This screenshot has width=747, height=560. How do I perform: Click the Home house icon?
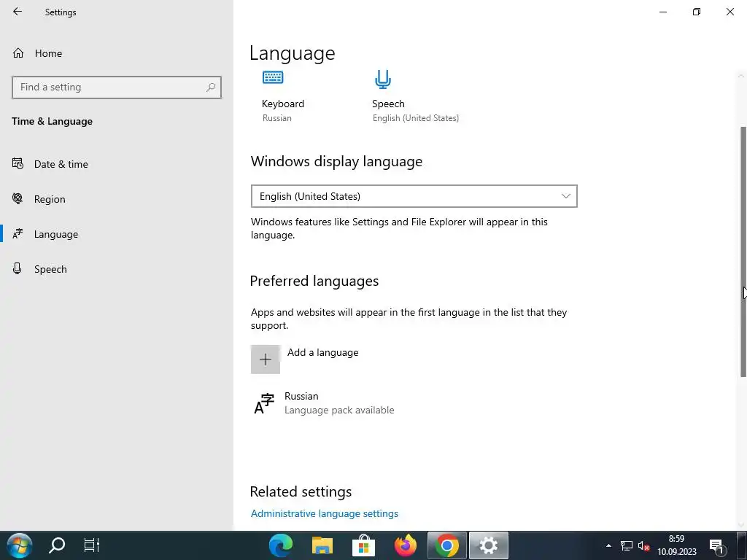pos(18,52)
